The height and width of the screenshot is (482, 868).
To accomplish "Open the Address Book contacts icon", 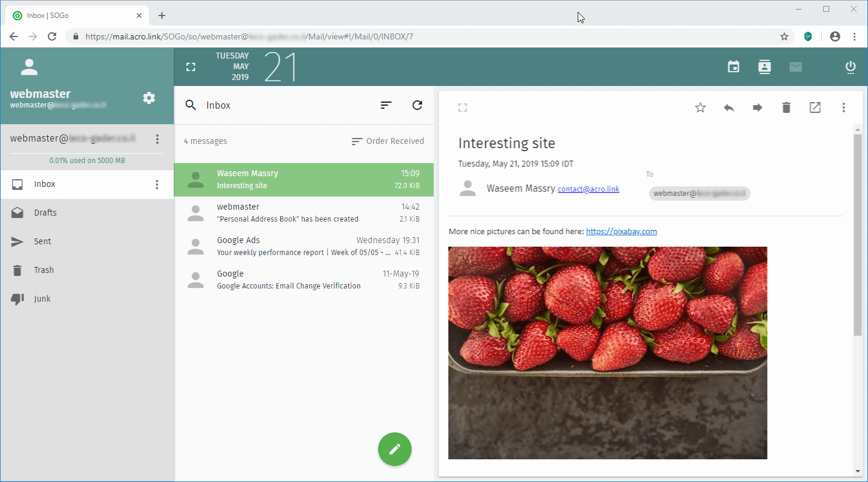I will (765, 67).
